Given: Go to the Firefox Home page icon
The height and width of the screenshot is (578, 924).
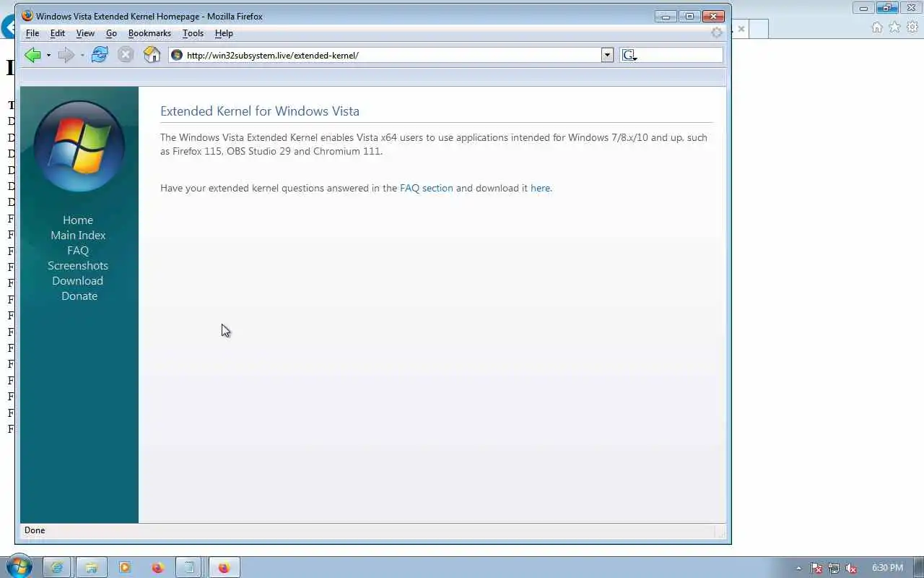Looking at the screenshot, I should coord(152,55).
